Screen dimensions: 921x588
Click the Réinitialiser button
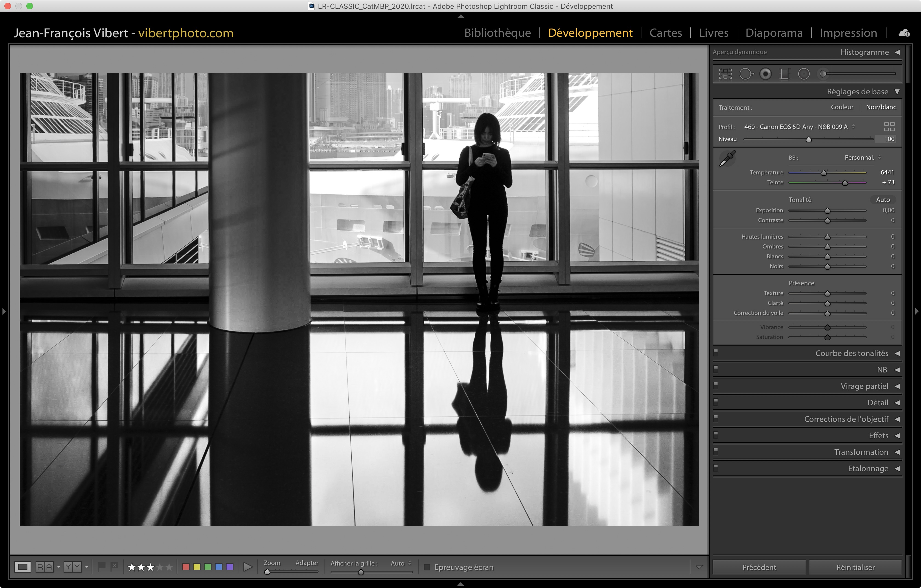tap(855, 567)
